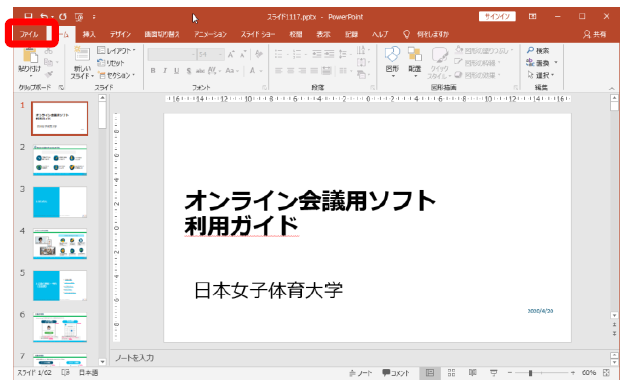Click the サインイン button

(497, 16)
